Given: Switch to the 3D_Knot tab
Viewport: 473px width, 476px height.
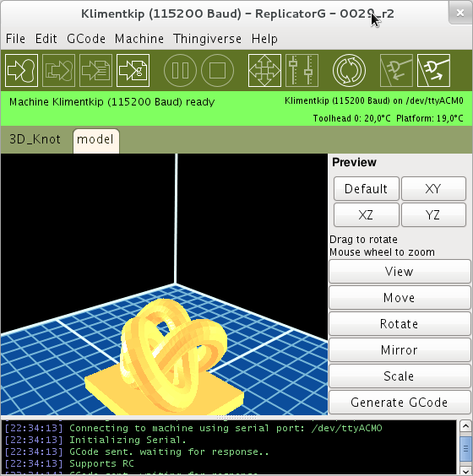Looking at the screenshot, I should pyautogui.click(x=35, y=139).
